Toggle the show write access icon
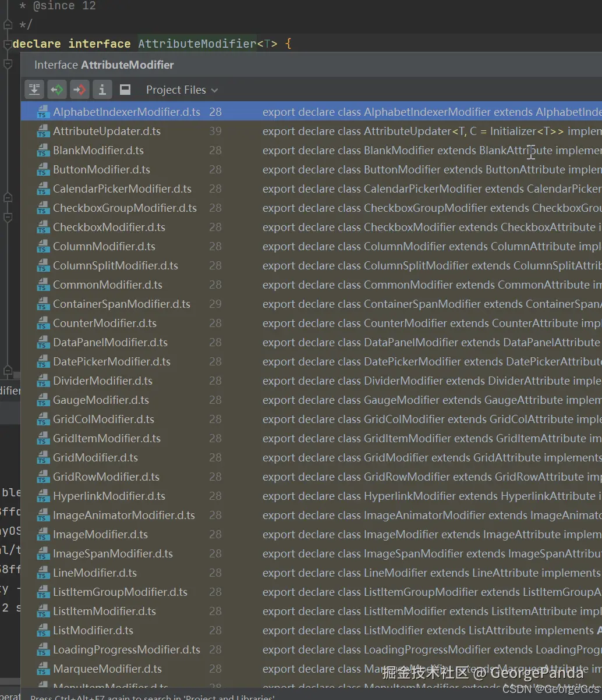602x700 pixels. coord(80,90)
